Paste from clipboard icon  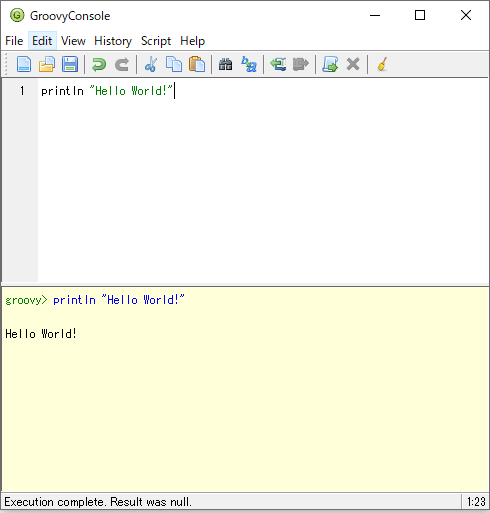coord(197,64)
